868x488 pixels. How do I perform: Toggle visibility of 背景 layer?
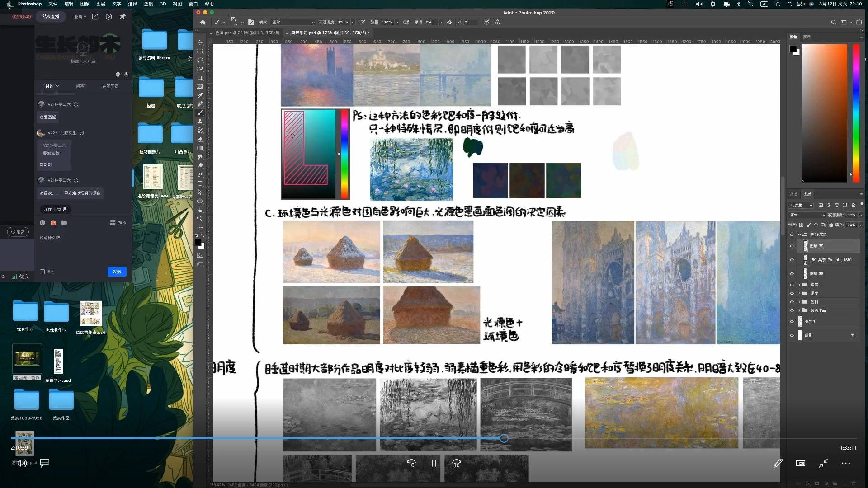[x=792, y=335]
